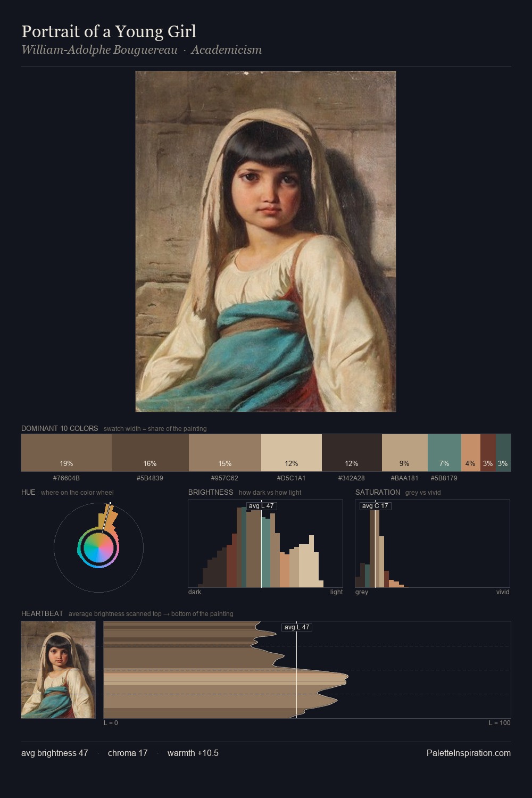
Task: Click the #5B8179 hex code text
Action: (x=444, y=478)
